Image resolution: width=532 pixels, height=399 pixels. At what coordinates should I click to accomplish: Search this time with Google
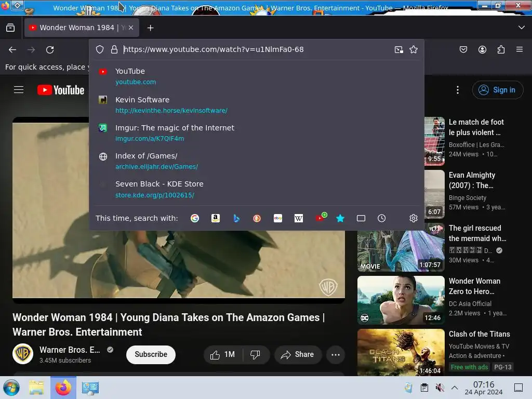point(195,218)
